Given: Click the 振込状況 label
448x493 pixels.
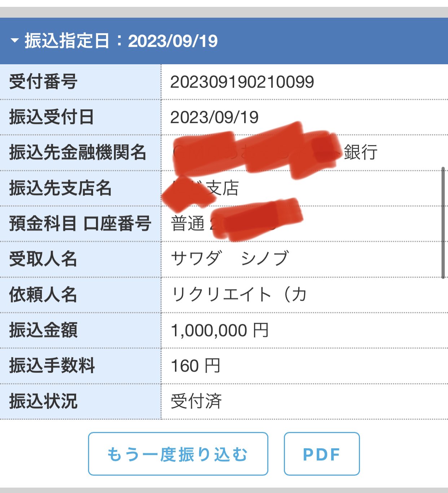Looking at the screenshot, I should [x=43, y=401].
